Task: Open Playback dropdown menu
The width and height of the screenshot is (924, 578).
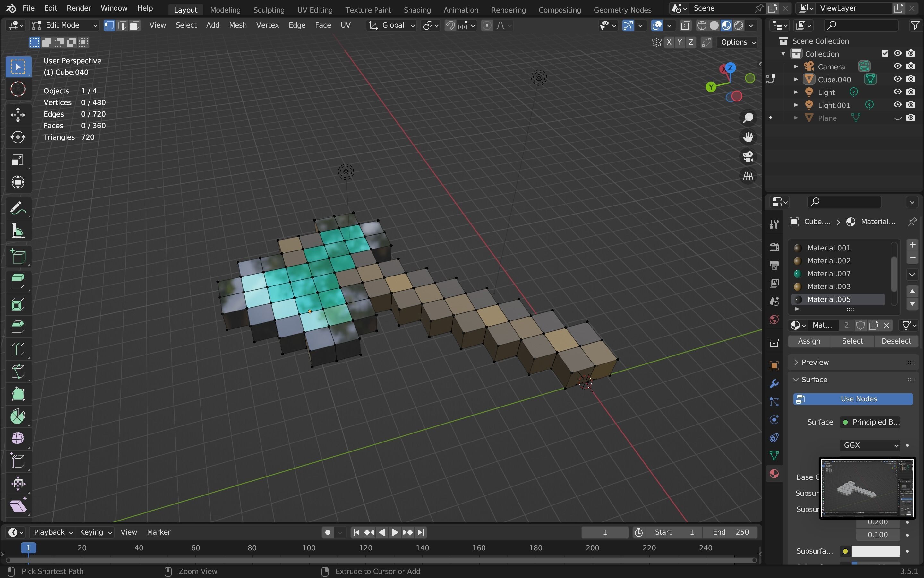Action: 52,532
